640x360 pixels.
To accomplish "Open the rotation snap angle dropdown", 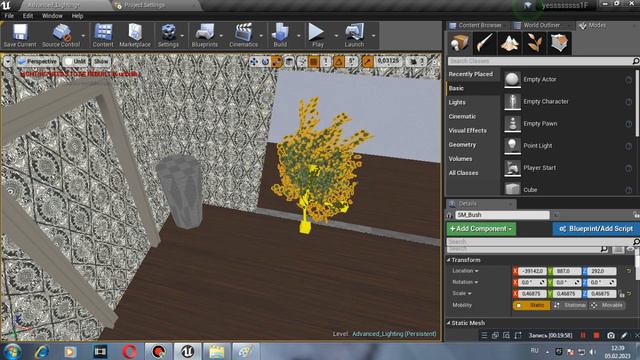I will click(x=351, y=62).
